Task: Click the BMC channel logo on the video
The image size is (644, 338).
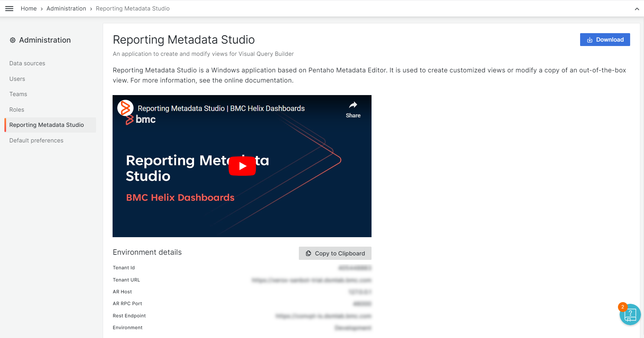Action: point(125,108)
